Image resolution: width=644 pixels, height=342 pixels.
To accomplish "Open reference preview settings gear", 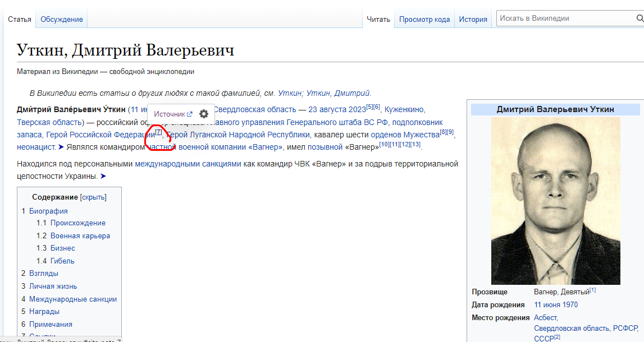I will [x=204, y=114].
